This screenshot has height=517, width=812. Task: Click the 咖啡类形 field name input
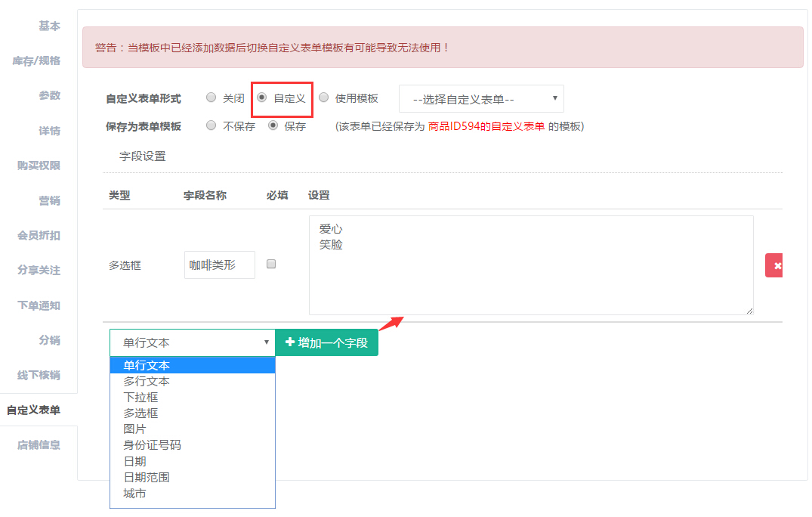click(219, 265)
